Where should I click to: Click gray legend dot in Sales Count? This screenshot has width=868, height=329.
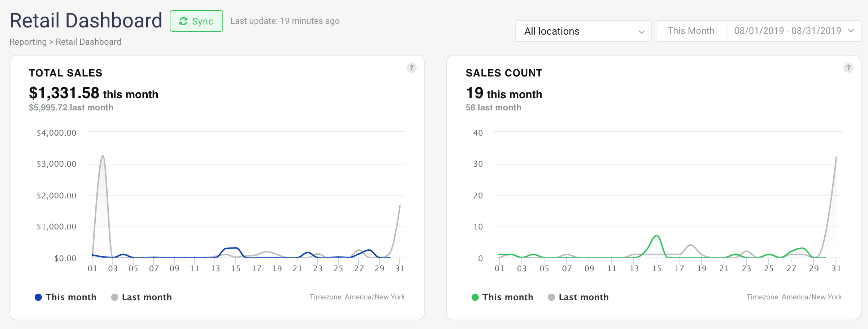[552, 297]
